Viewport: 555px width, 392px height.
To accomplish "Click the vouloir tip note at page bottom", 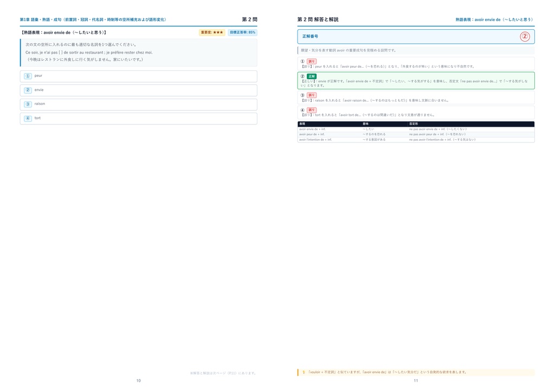I will (x=416, y=372).
